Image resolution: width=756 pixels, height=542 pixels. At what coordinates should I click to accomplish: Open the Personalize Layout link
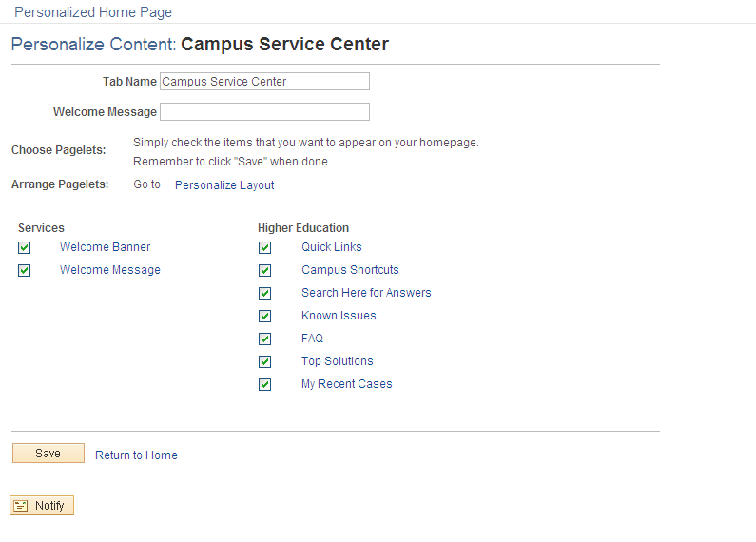[x=224, y=185]
